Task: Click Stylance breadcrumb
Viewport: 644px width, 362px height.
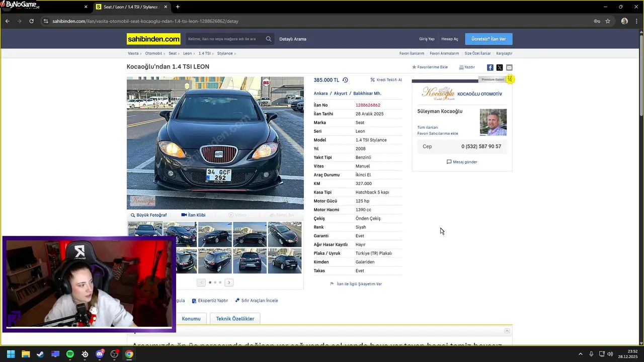Action: (x=225, y=53)
